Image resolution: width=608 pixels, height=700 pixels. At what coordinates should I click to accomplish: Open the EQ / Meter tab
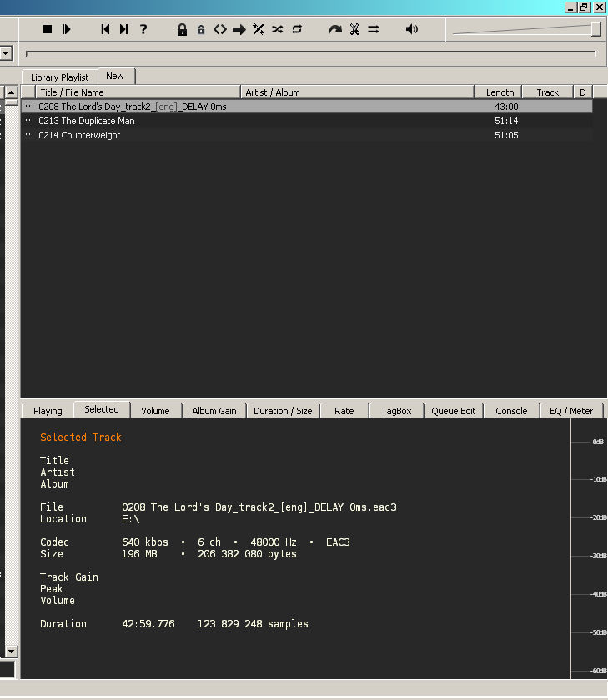(571, 411)
